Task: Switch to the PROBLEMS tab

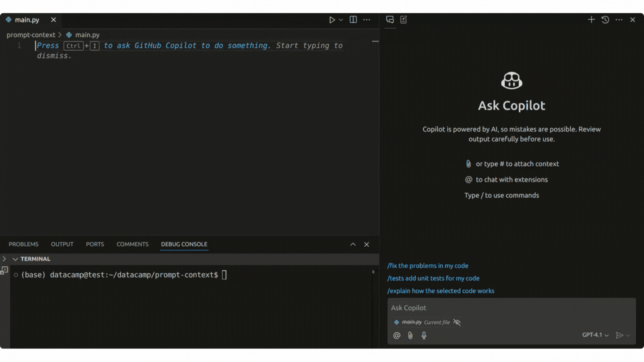Action: pyautogui.click(x=23, y=244)
